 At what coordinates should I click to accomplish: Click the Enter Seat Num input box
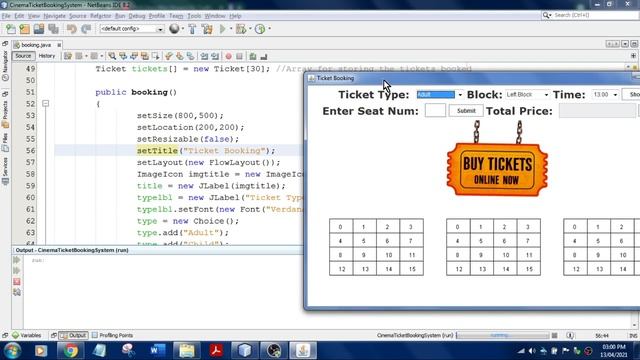435,111
